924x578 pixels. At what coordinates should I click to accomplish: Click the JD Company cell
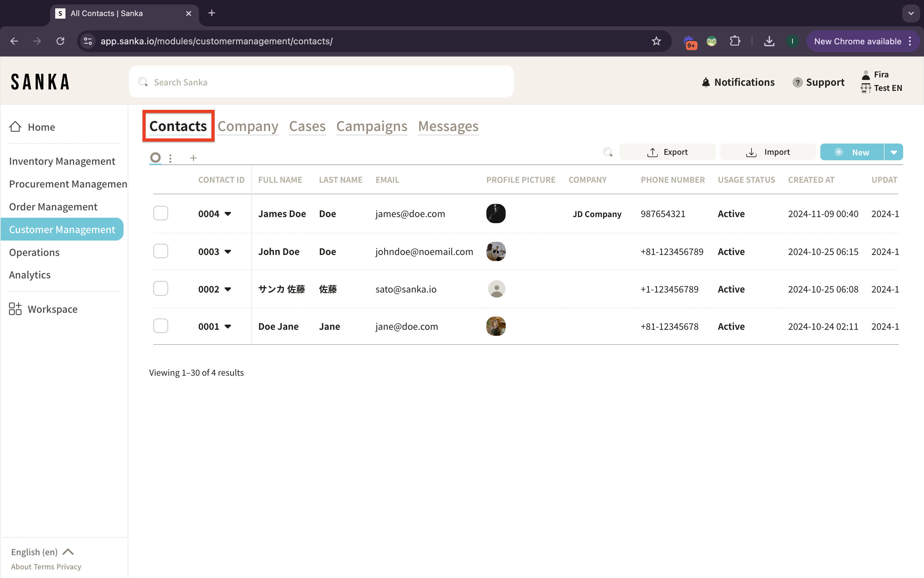tap(597, 214)
